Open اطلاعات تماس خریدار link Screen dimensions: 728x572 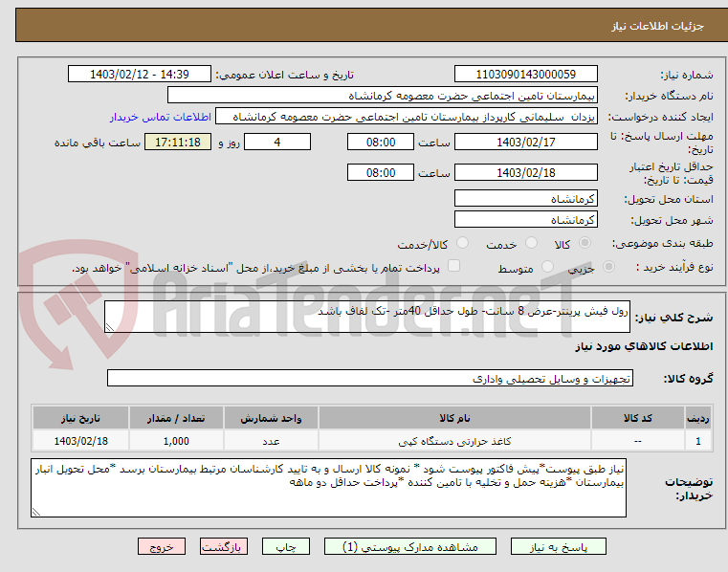tap(161, 117)
